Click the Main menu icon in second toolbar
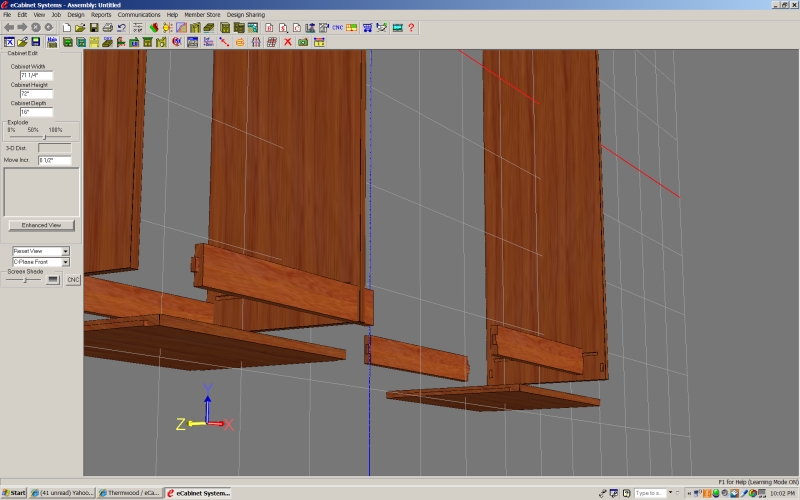800x500 pixels. pyautogui.click(x=52, y=42)
